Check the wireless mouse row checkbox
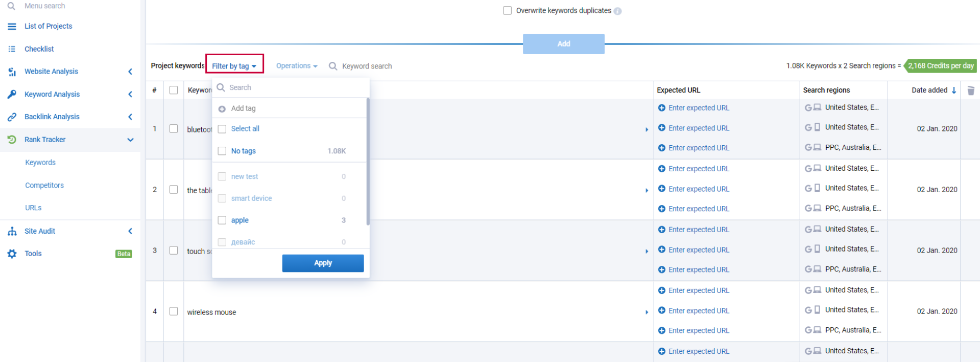The width and height of the screenshot is (980, 362). [x=174, y=311]
